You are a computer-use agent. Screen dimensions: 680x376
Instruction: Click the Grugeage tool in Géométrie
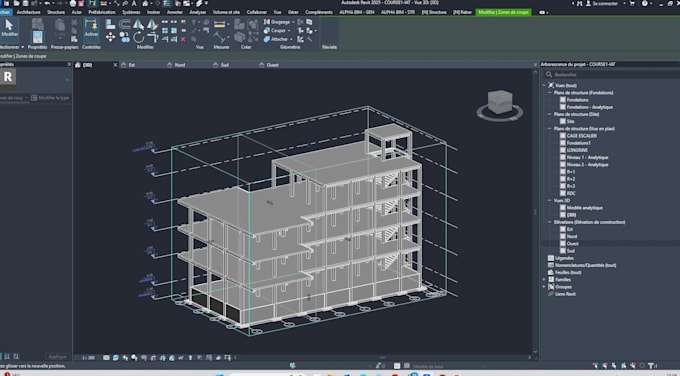[x=277, y=22]
